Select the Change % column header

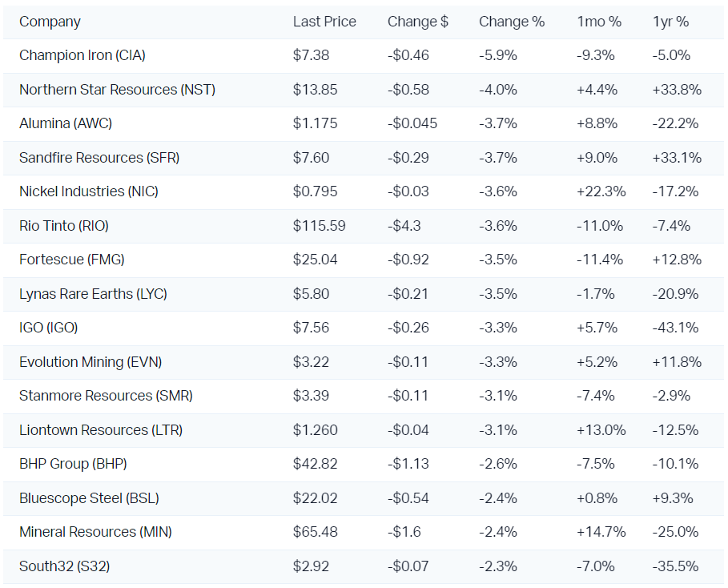(x=511, y=22)
